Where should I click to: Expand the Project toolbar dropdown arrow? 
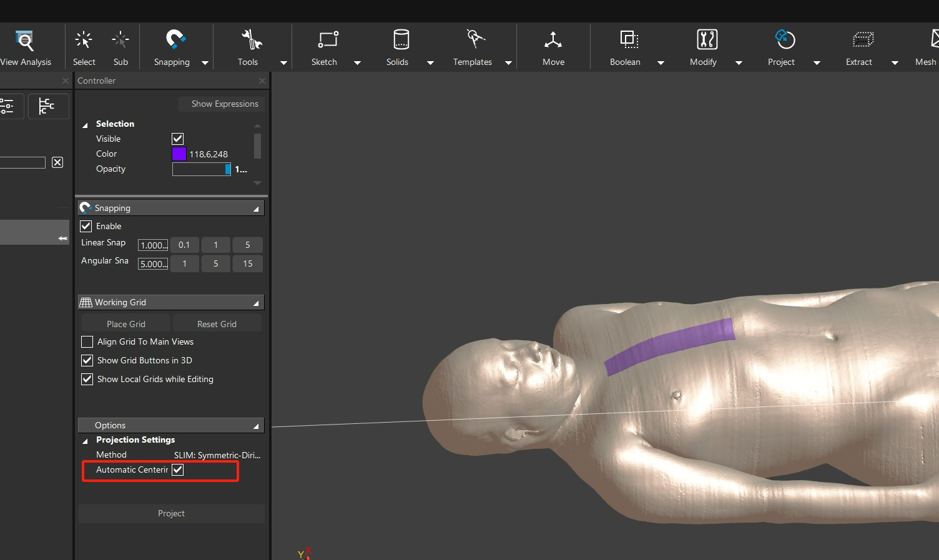(817, 63)
